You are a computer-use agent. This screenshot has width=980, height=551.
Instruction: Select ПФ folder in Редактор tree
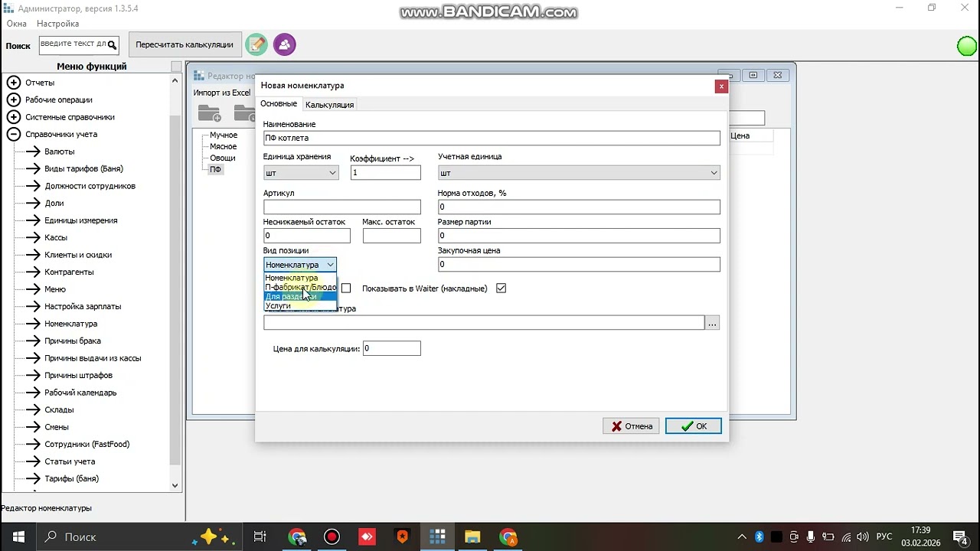[x=216, y=169]
